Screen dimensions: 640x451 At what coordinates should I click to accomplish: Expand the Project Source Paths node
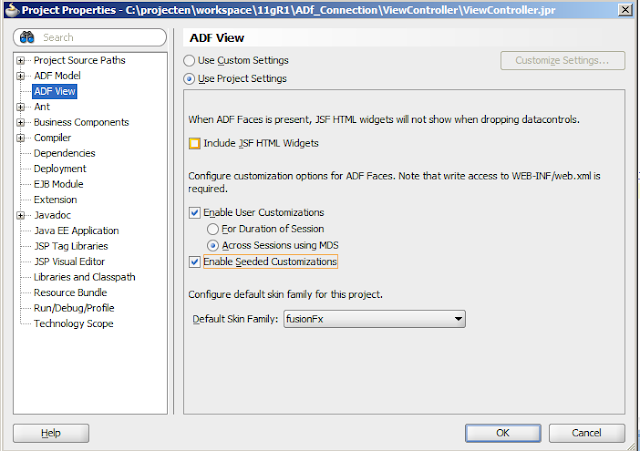[x=22, y=60]
